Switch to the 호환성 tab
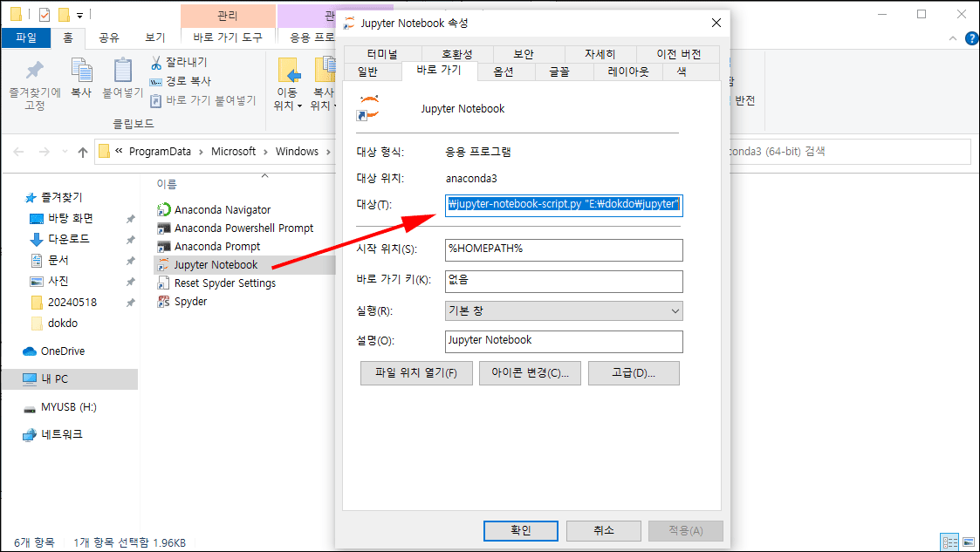The width and height of the screenshot is (980, 552). click(457, 54)
